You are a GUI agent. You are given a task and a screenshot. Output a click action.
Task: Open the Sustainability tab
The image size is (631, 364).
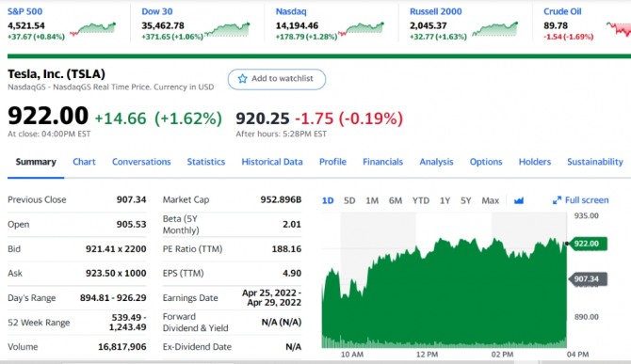click(595, 162)
